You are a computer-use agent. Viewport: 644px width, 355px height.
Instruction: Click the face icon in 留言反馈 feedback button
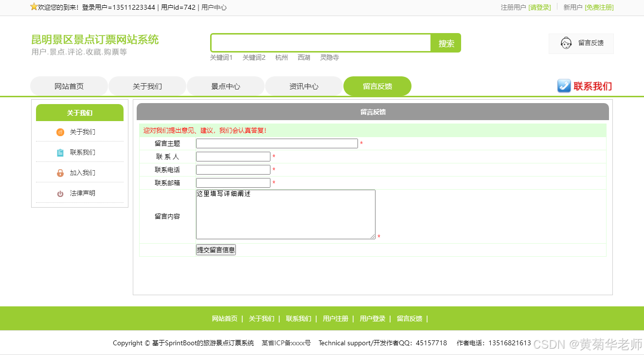tap(566, 43)
